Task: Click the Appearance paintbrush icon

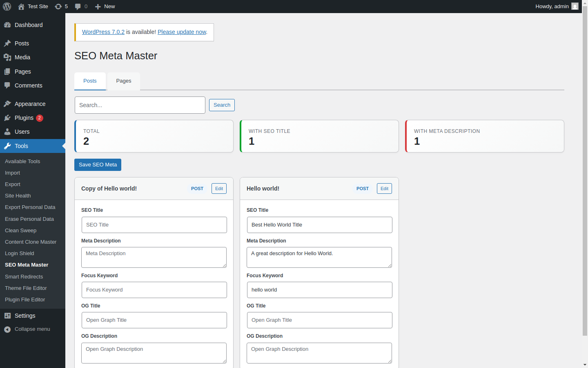Action: pyautogui.click(x=7, y=104)
